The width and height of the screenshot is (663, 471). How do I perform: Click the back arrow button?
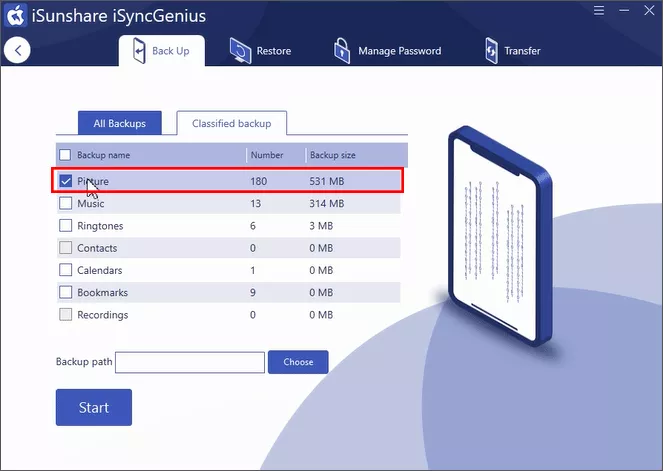point(17,50)
